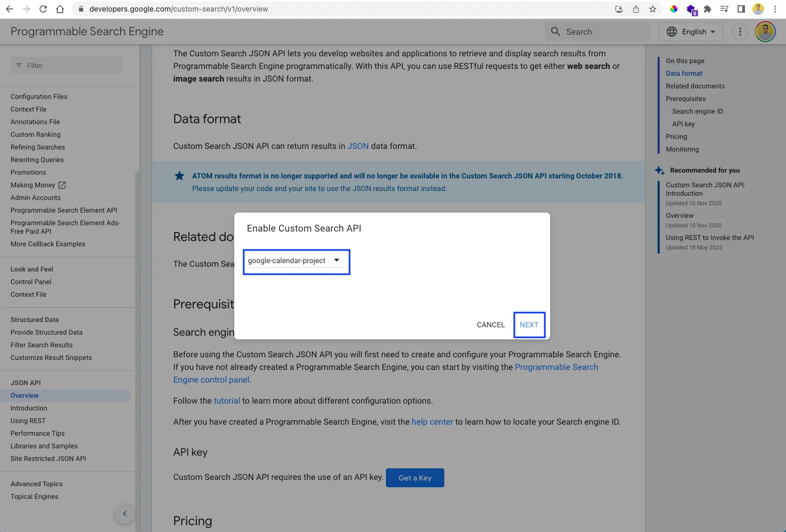Screen dimensions: 786x532
Task: Select Control Panel under Look and Feel
Action: (x=31, y=282)
